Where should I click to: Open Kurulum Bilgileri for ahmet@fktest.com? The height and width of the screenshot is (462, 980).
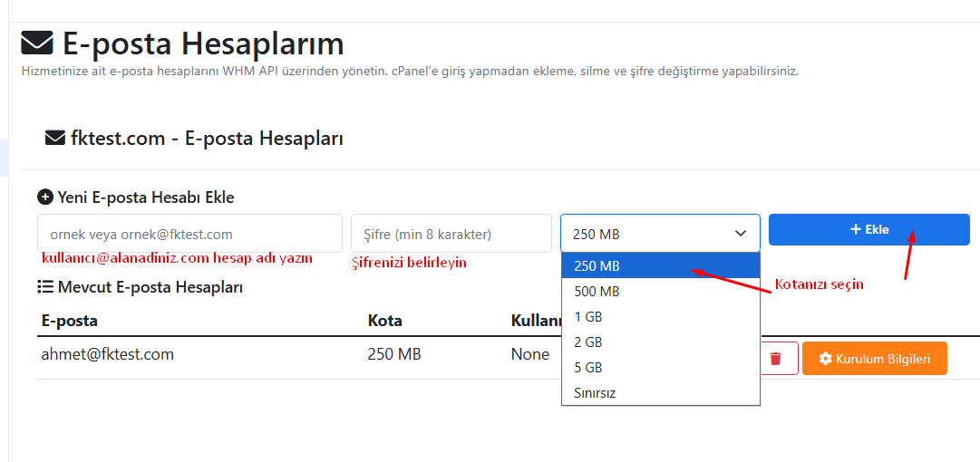pyautogui.click(x=874, y=359)
